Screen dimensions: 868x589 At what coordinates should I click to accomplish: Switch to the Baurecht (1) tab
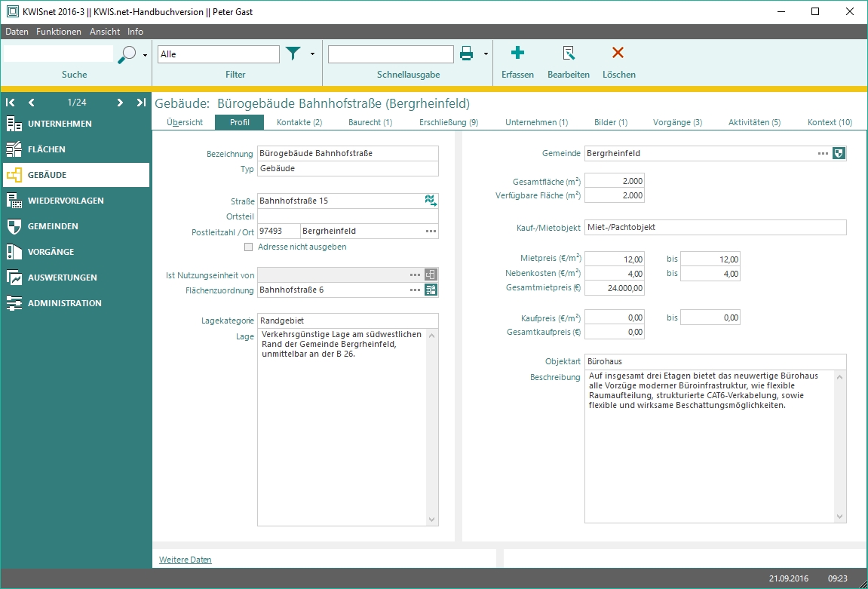pyautogui.click(x=370, y=122)
